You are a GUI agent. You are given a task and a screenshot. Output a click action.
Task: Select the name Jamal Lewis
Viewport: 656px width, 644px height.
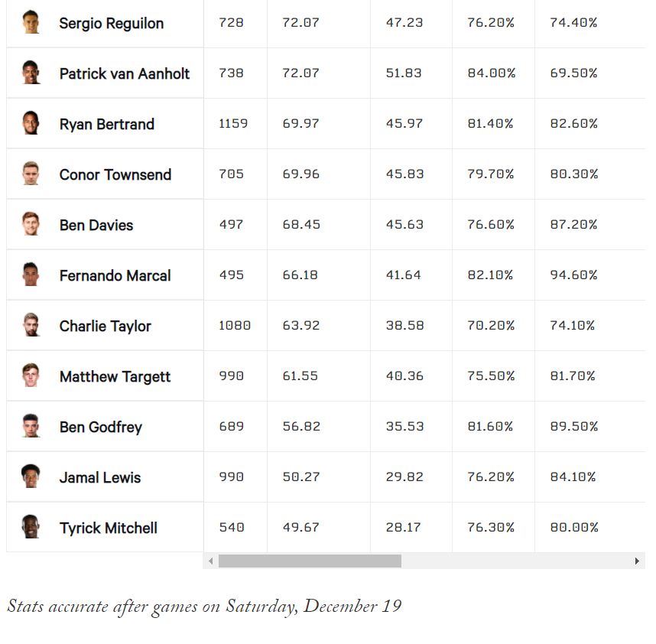[99, 476]
